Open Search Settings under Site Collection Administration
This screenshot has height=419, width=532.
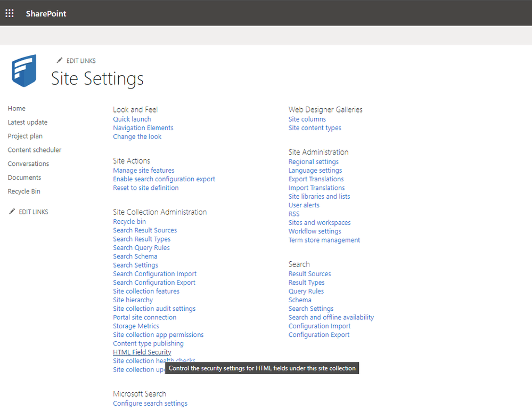click(136, 265)
